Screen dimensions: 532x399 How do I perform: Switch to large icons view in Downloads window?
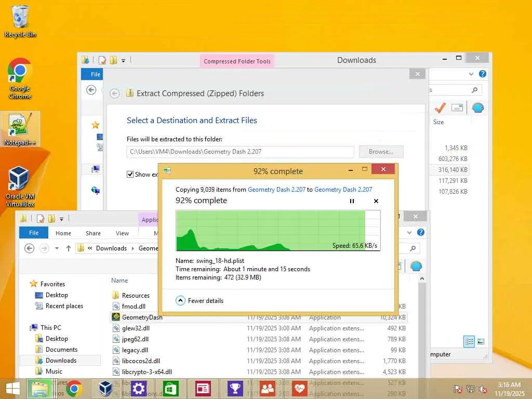[x=481, y=341]
